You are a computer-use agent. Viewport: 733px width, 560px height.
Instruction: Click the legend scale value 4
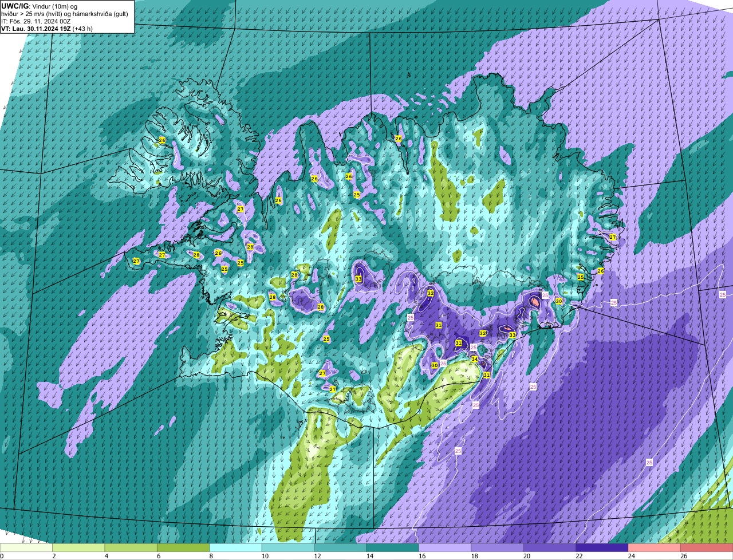107,556
